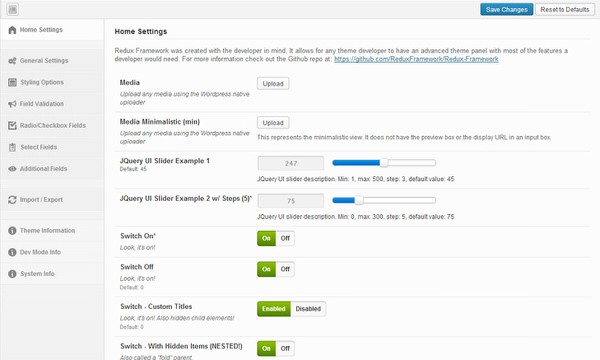Image resolution: width=600 pixels, height=360 pixels.
Task: Click the Home Settings page heading
Action: (x=141, y=31)
